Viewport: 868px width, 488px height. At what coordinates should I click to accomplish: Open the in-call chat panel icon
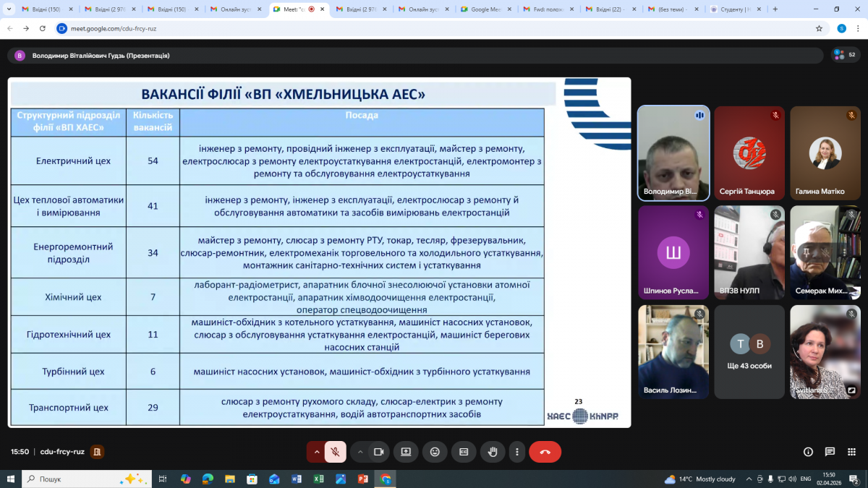pos(830,452)
